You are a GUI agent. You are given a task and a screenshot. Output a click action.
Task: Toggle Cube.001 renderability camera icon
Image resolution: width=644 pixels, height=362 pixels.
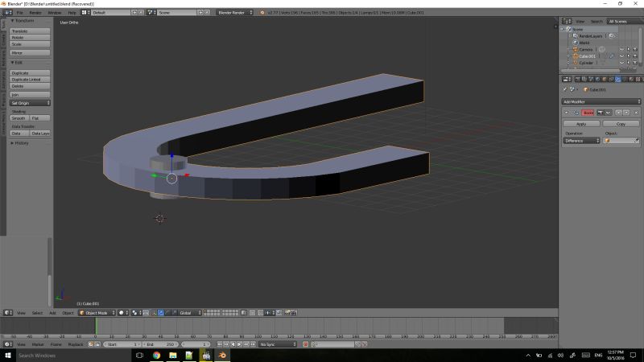pyautogui.click(x=635, y=56)
